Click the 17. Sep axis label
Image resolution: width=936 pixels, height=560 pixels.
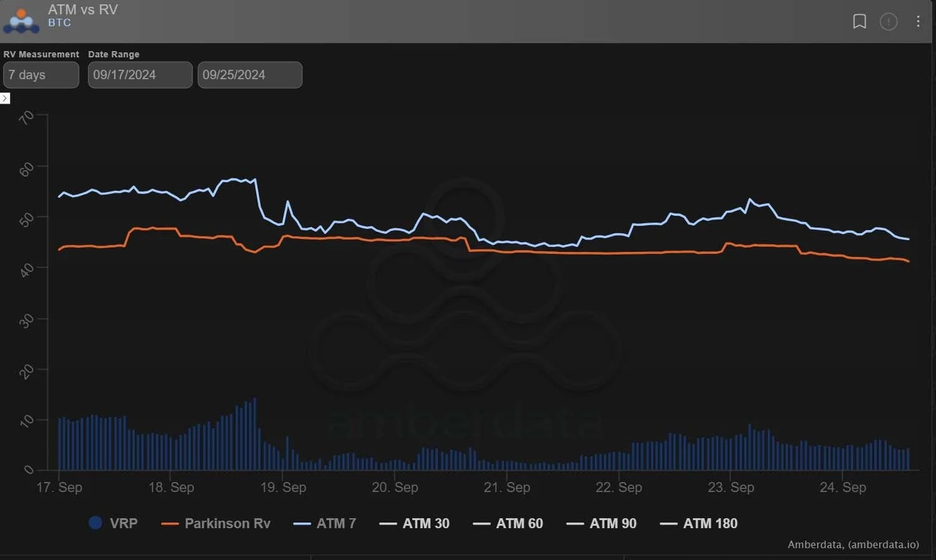pyautogui.click(x=59, y=487)
